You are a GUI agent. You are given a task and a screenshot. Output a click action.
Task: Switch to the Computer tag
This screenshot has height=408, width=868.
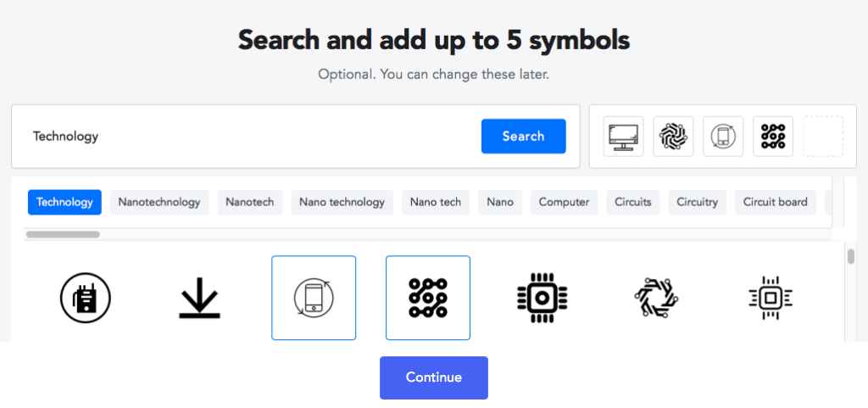click(x=564, y=202)
